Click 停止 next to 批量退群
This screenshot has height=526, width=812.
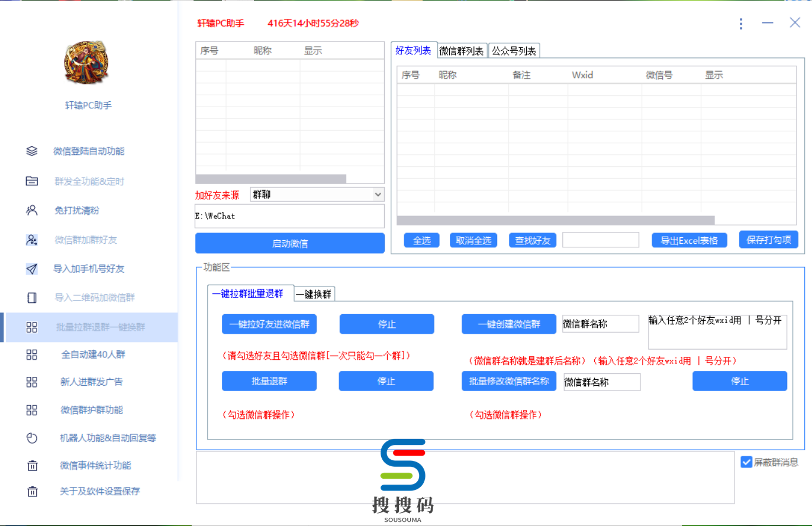(386, 381)
